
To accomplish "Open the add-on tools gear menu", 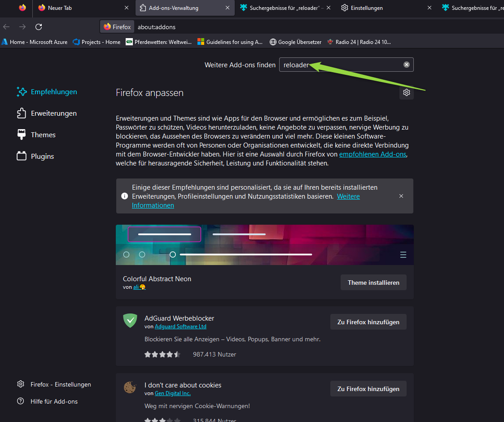I will click(406, 92).
